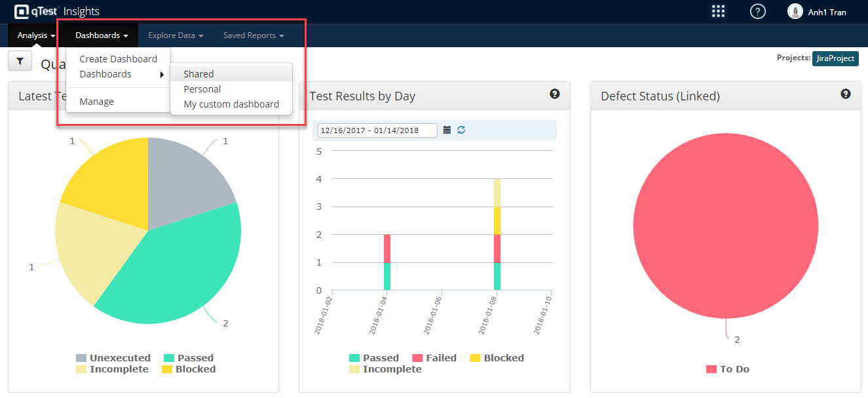Refresh the Test Results by Day chart
The height and width of the screenshot is (398, 868).
click(461, 130)
